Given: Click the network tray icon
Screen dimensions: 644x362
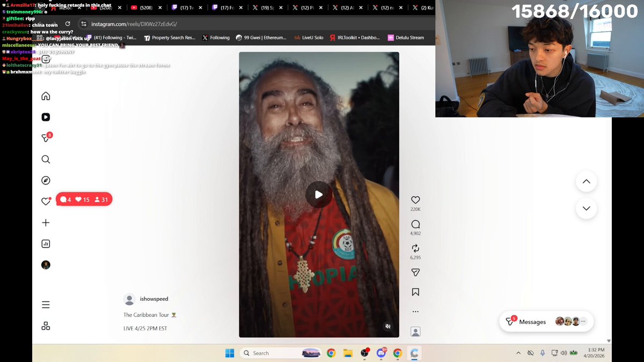Looking at the screenshot, I should (x=554, y=353).
